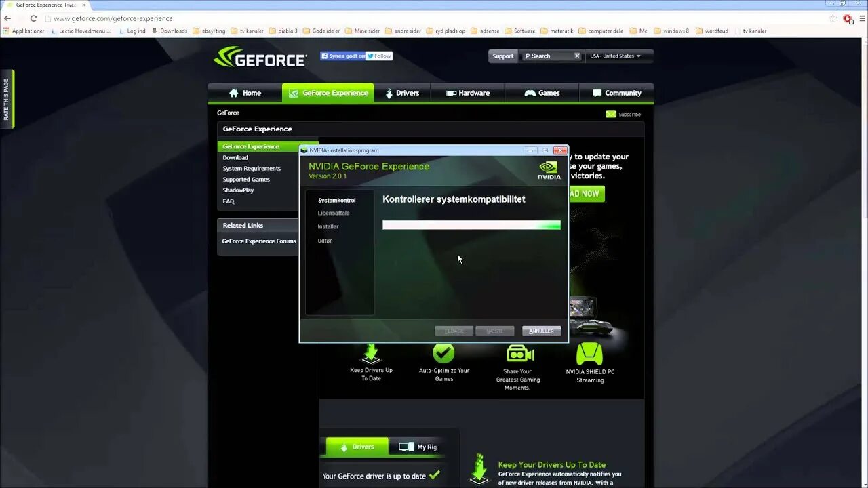Open the ebay/ting bookmark folder
Image resolution: width=868 pixels, height=488 pixels.
[209, 30]
